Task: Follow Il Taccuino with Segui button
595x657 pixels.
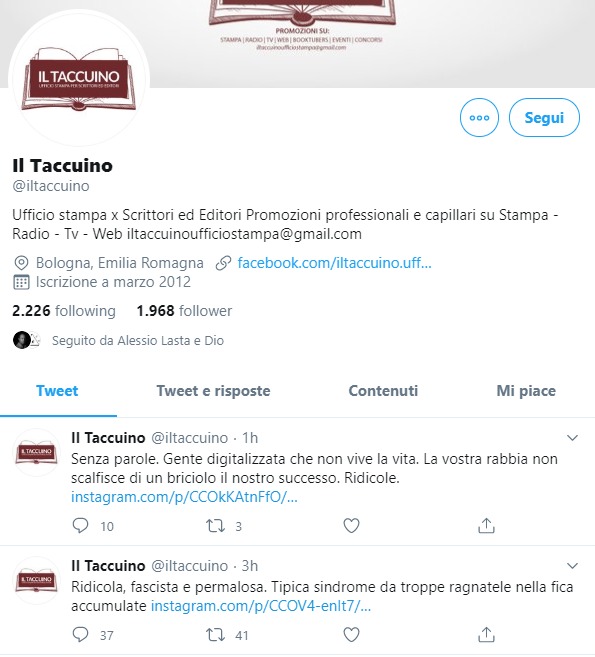Action: tap(544, 118)
